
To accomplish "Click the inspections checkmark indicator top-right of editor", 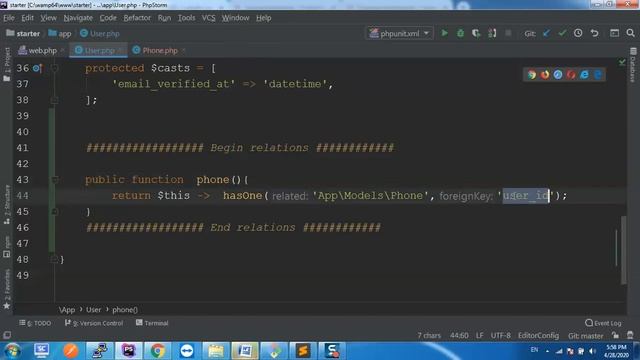I will click(622, 62).
